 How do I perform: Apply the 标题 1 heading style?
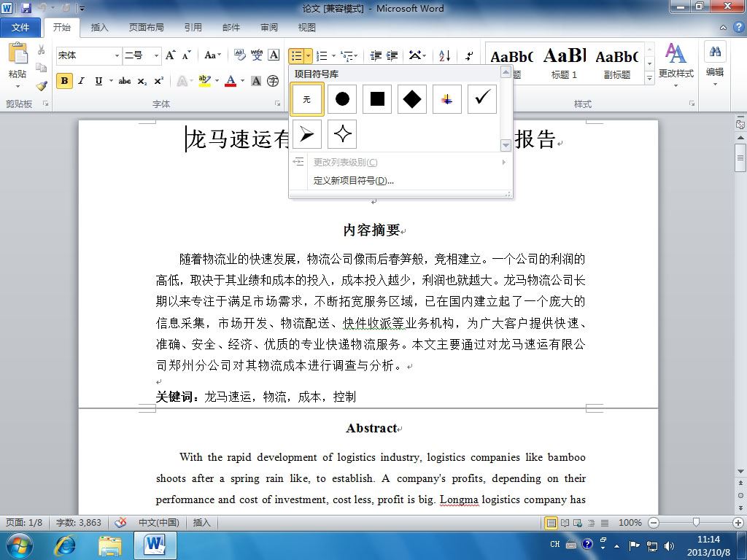coord(564,64)
